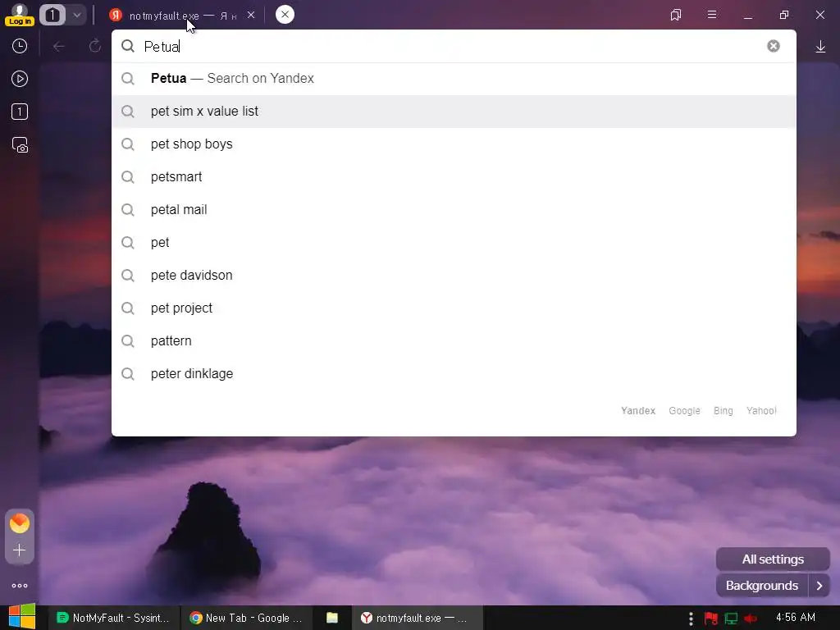840x630 pixels.
Task: Click the search field containing Petua
Action: click(x=454, y=47)
